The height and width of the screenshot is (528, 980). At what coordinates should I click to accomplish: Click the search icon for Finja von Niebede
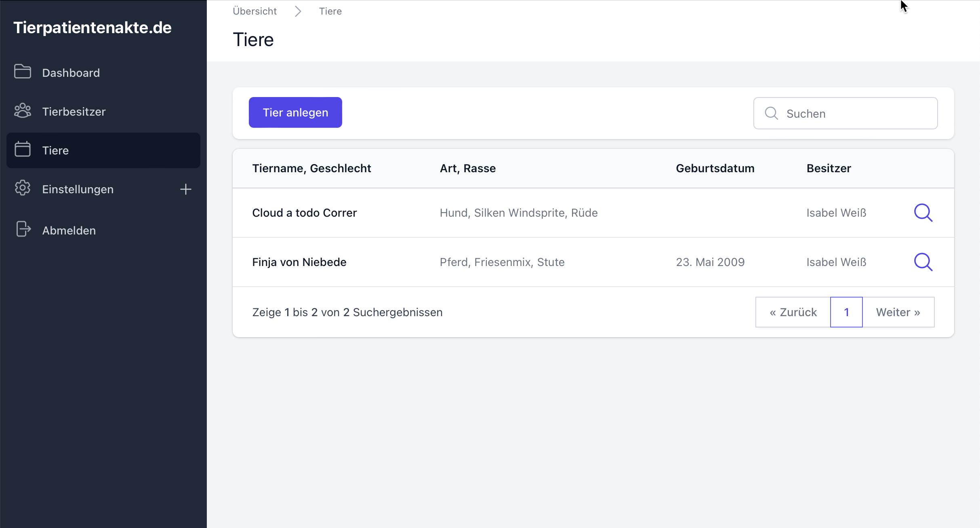(x=923, y=262)
